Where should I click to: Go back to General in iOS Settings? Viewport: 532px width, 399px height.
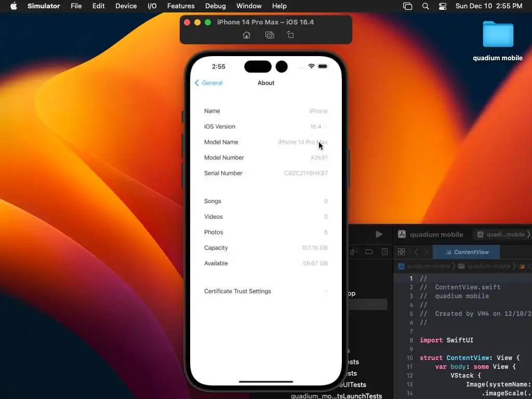209,83
